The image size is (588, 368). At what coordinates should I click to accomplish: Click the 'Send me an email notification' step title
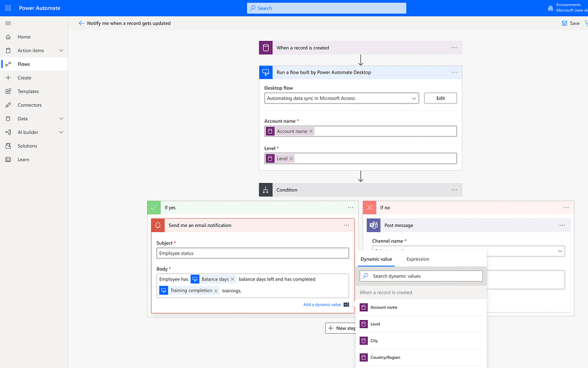click(200, 225)
